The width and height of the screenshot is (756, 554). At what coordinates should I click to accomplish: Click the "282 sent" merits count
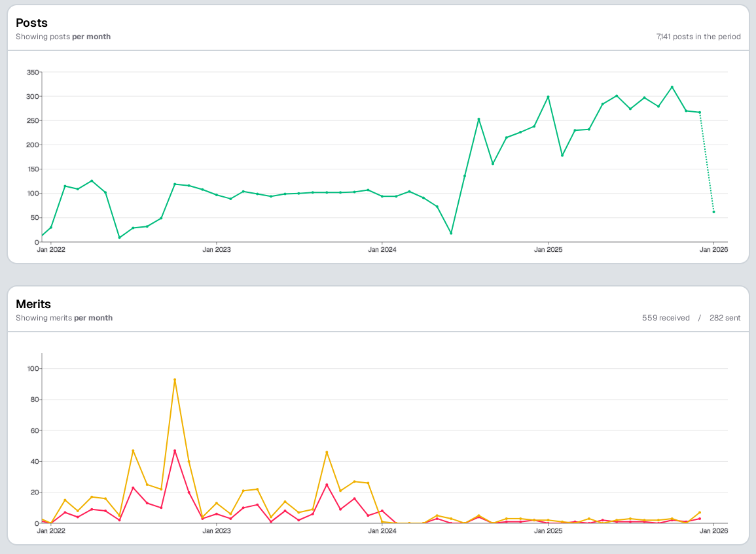tap(725, 318)
